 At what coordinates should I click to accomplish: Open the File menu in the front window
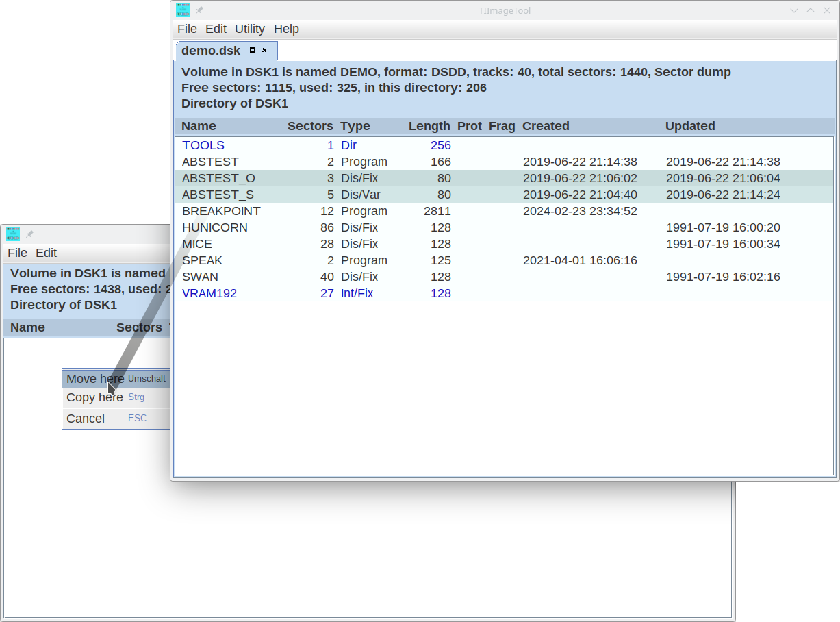tap(187, 29)
